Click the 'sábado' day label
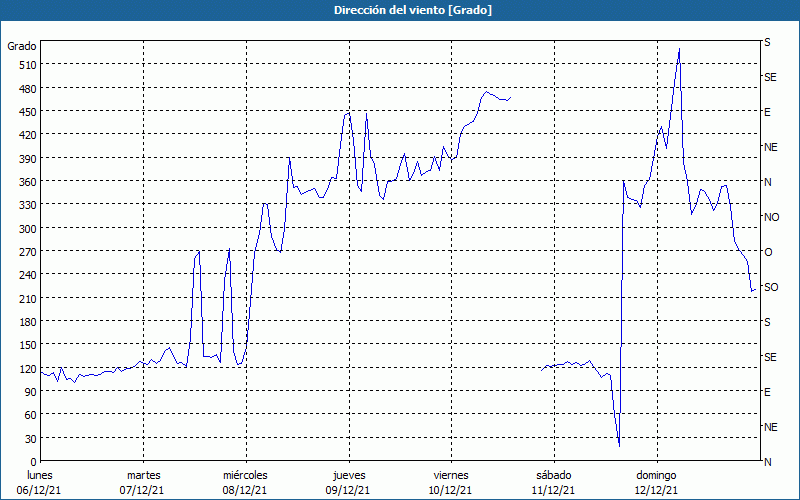Viewport: 800px width, 500px height. tap(554, 475)
